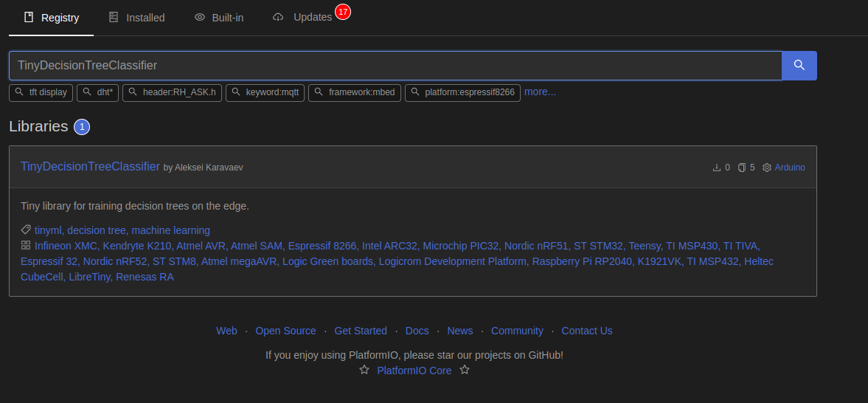868x403 pixels.
Task: Click the Updates cloud download icon
Action: click(278, 17)
